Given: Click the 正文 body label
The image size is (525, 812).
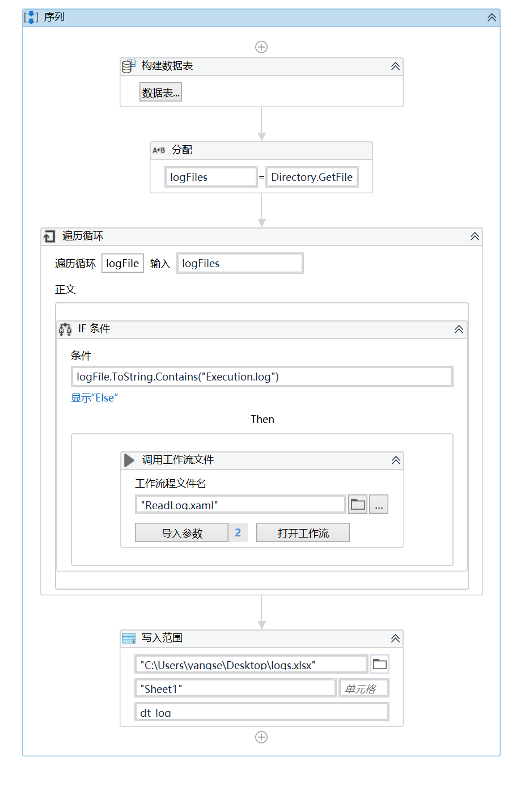Looking at the screenshot, I should [65, 289].
